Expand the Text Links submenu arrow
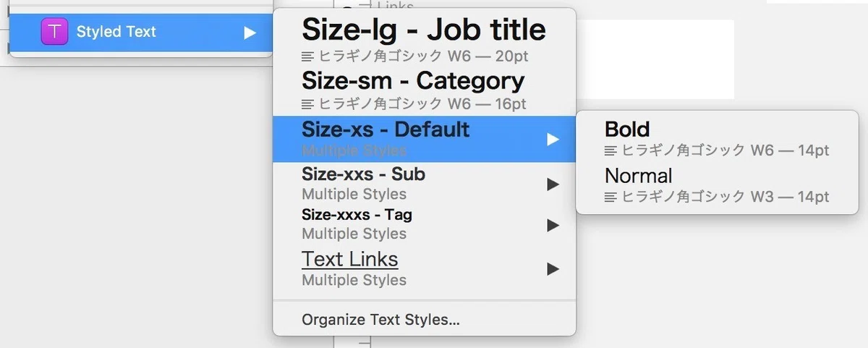Viewport: 868px width, 348px height. 553,269
